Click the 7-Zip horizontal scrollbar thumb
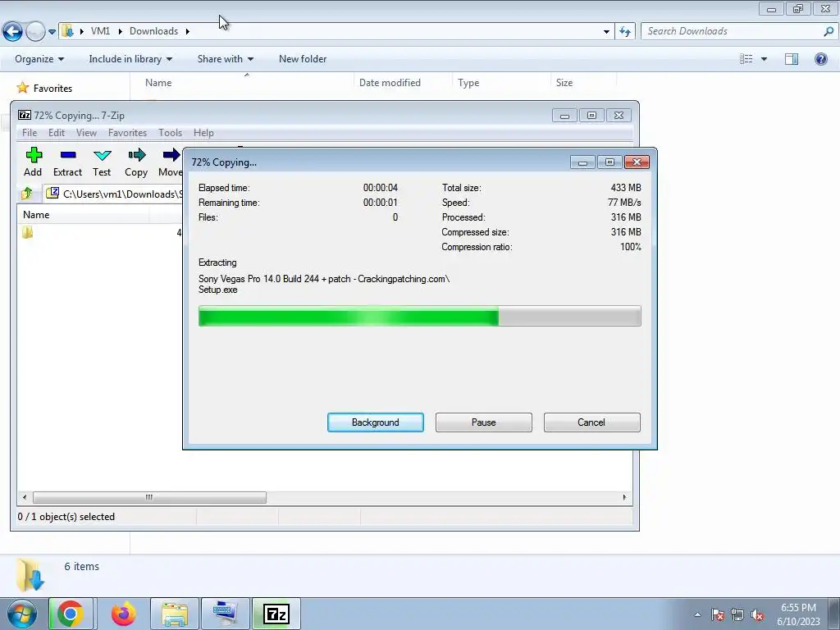Image resolution: width=840 pixels, height=630 pixels. pos(149,498)
